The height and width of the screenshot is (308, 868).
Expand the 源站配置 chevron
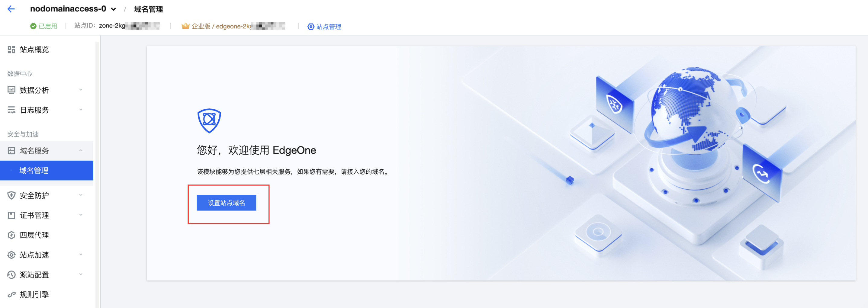(x=81, y=275)
